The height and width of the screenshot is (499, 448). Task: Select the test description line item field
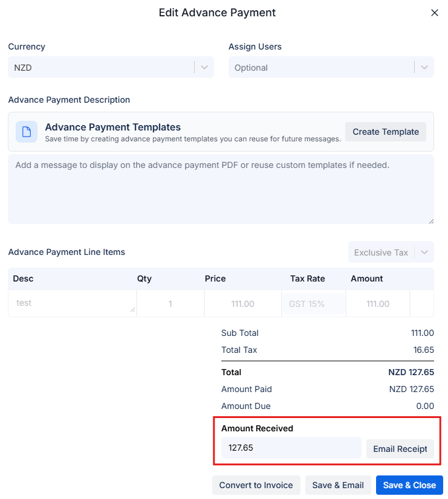tap(67, 303)
